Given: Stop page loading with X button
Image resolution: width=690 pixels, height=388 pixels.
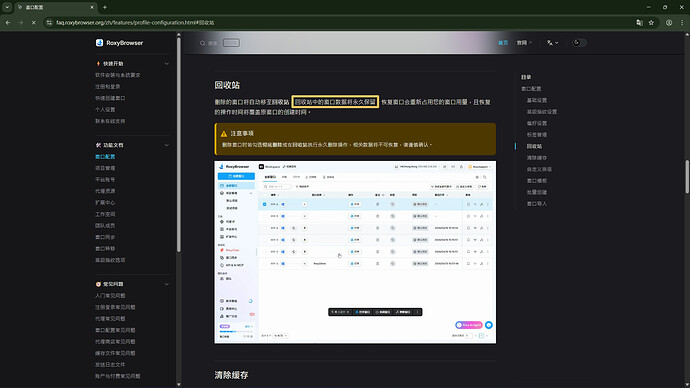Looking at the screenshot, I should (33, 22).
